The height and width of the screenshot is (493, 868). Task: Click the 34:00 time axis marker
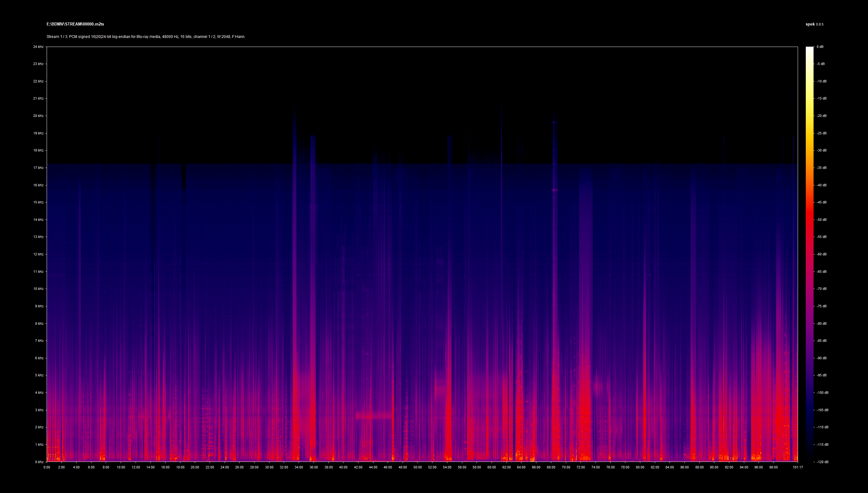click(x=299, y=467)
